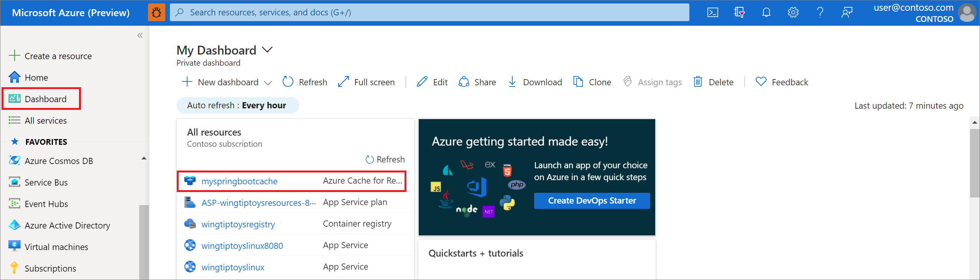This screenshot has height=280, width=980.
Task: Click the dashboard scroll up arrow
Action: click(x=975, y=123)
